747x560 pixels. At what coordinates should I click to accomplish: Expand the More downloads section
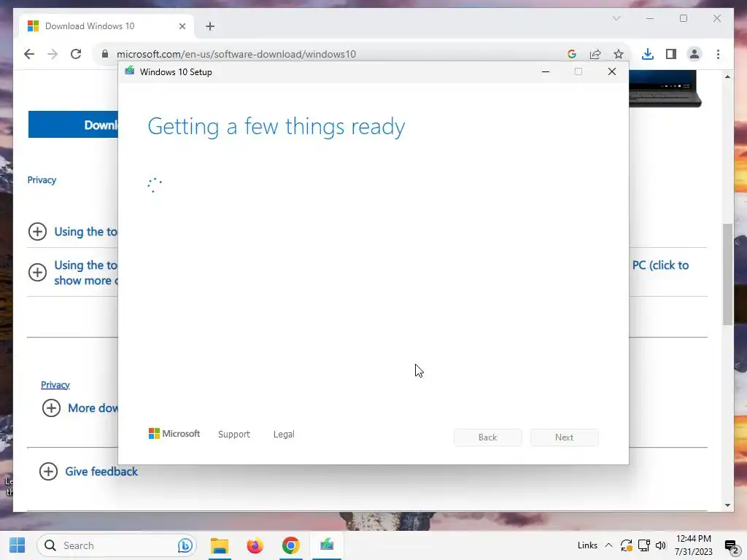51,408
